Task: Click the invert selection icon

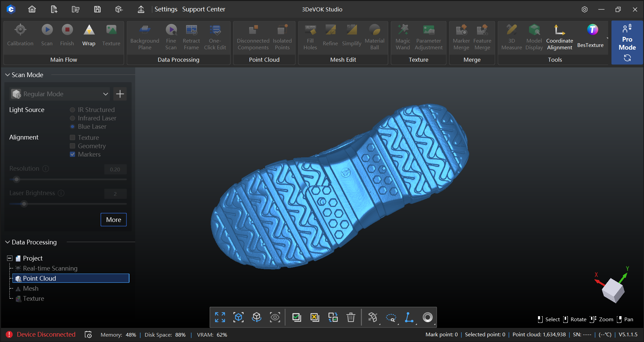Action: (x=333, y=317)
